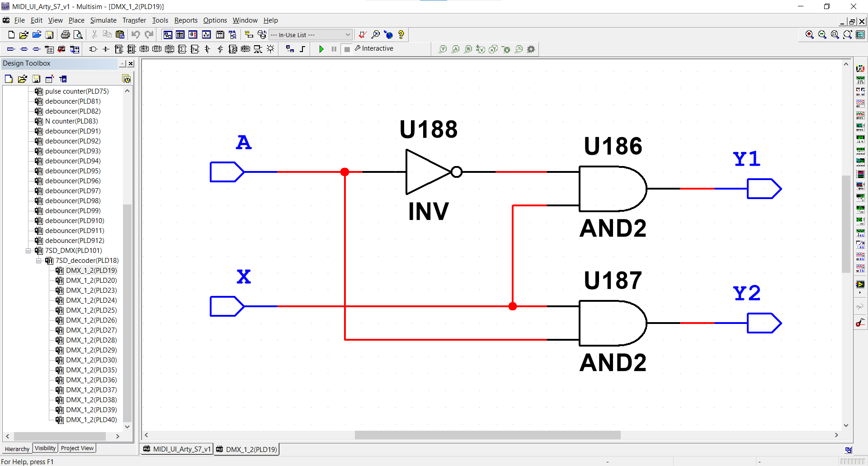Click the Print icon in the toolbar
Screen dimensions: 868x466
tap(65, 35)
